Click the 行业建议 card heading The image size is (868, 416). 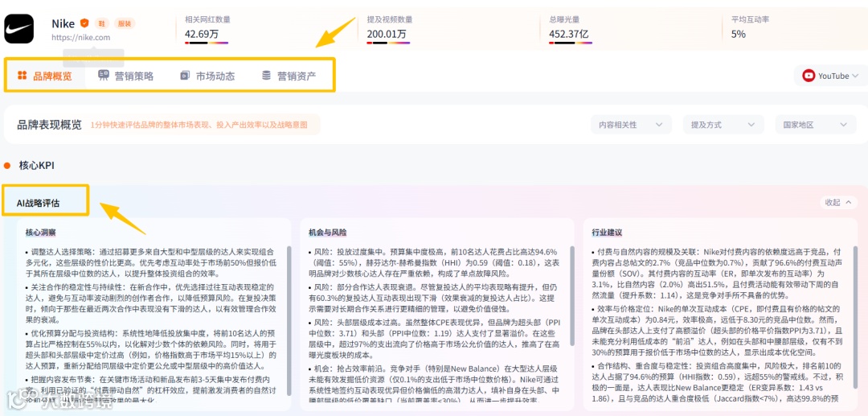608,232
